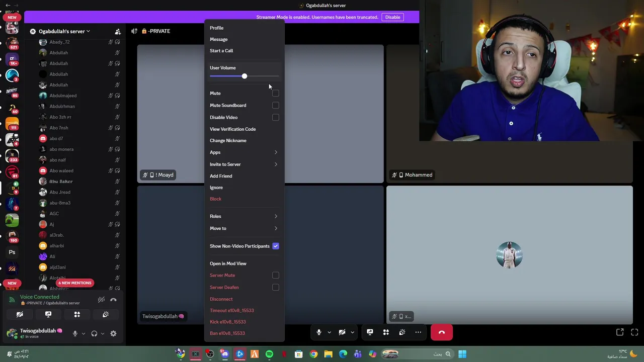The width and height of the screenshot is (644, 362).
Task: Click the invite people icon beside server name
Action: coord(118,31)
